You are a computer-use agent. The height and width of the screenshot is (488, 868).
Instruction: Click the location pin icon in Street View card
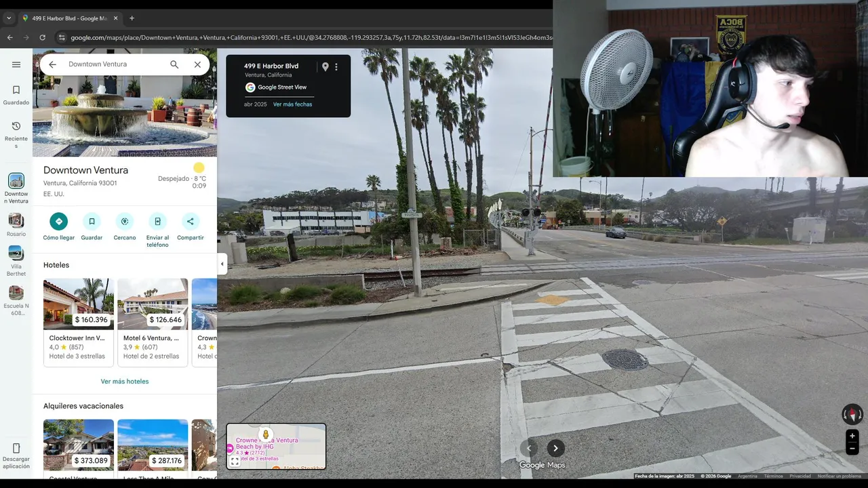pyautogui.click(x=325, y=66)
